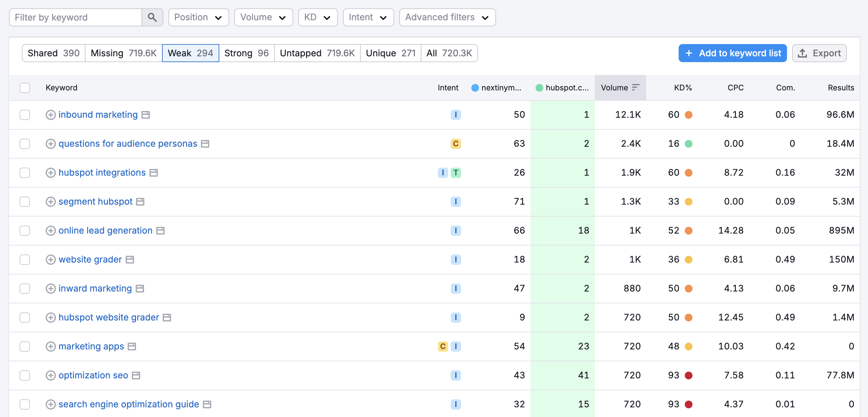Image resolution: width=868 pixels, height=417 pixels.
Task: Open SERP icon for hubspot website grader
Action: click(x=167, y=318)
